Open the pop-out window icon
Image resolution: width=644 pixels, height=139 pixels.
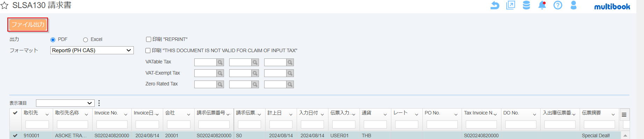[x=511, y=5]
